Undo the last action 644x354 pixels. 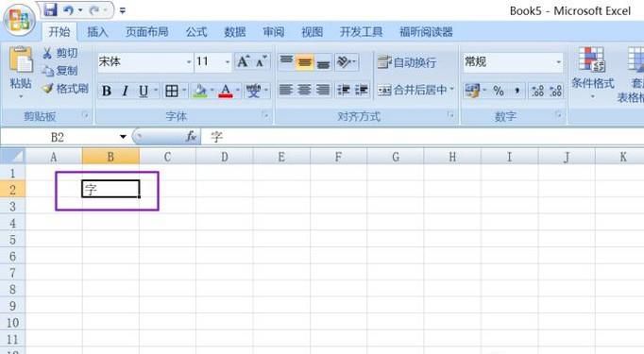coord(69,10)
